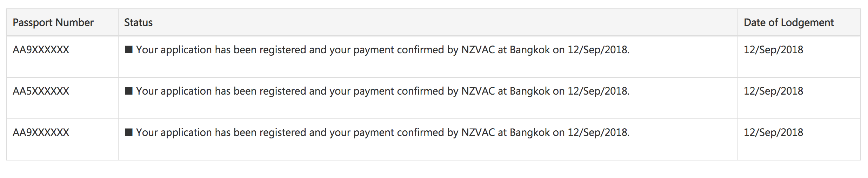The height and width of the screenshot is (178, 868).
Task: Select passport AA9XXXXXX in third row
Action: pyautogui.click(x=41, y=132)
